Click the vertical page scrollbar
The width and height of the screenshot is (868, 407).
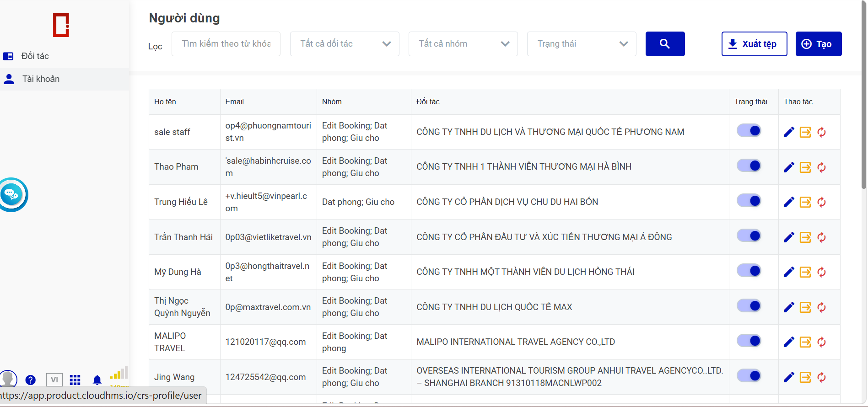tap(864, 95)
